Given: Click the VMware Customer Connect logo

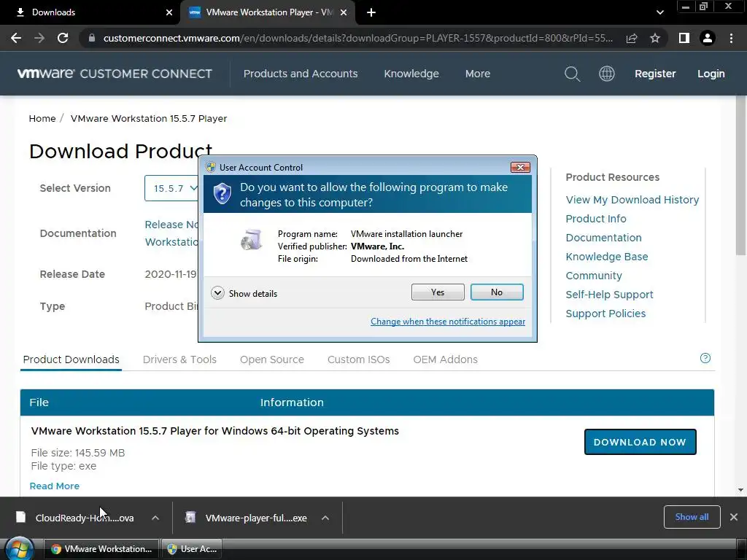Looking at the screenshot, I should pyautogui.click(x=115, y=74).
